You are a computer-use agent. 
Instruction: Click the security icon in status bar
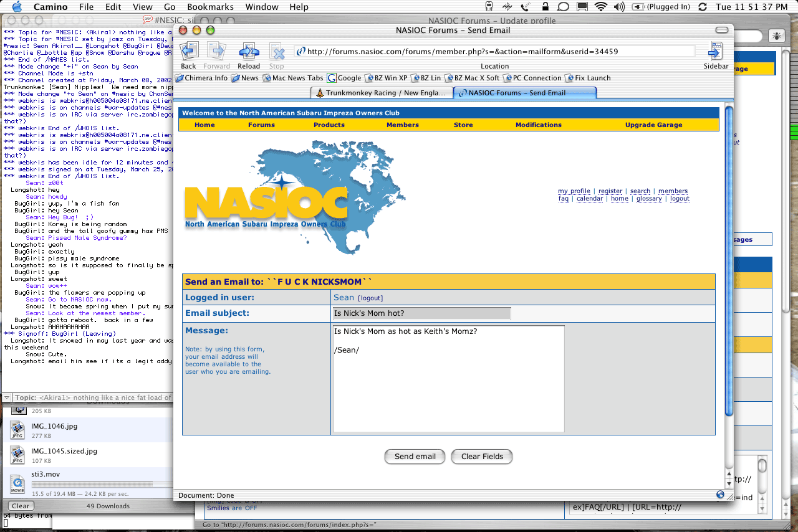721,495
